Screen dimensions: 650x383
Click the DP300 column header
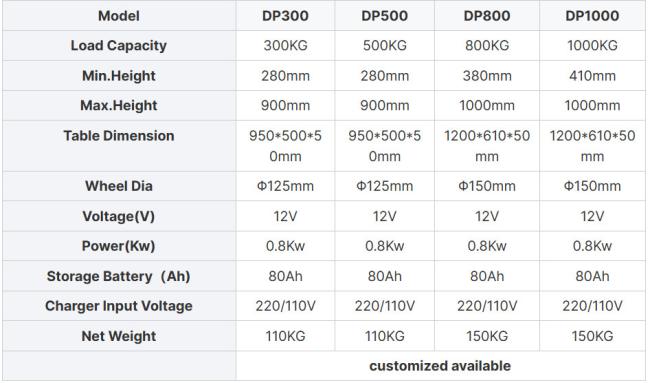click(x=285, y=16)
